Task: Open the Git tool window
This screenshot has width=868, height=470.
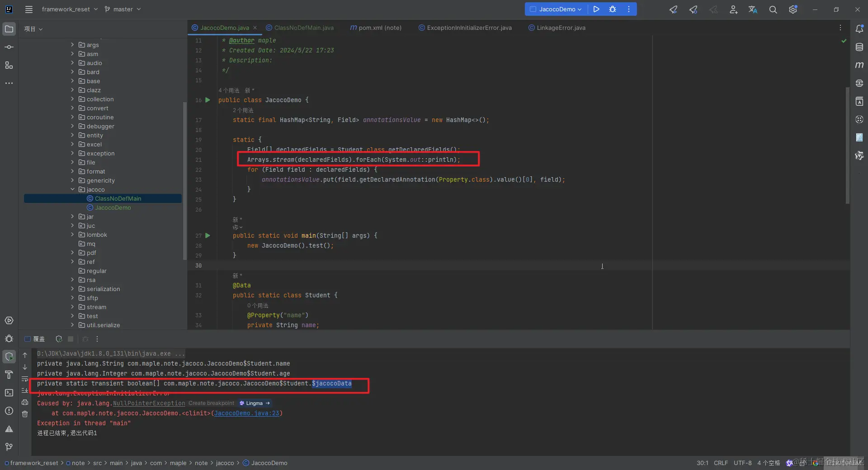Action: (x=9, y=447)
